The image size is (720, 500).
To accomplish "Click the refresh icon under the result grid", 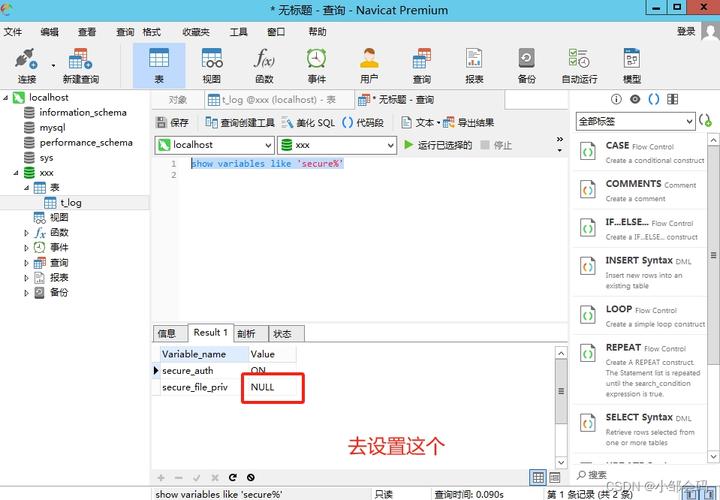I will (x=233, y=478).
